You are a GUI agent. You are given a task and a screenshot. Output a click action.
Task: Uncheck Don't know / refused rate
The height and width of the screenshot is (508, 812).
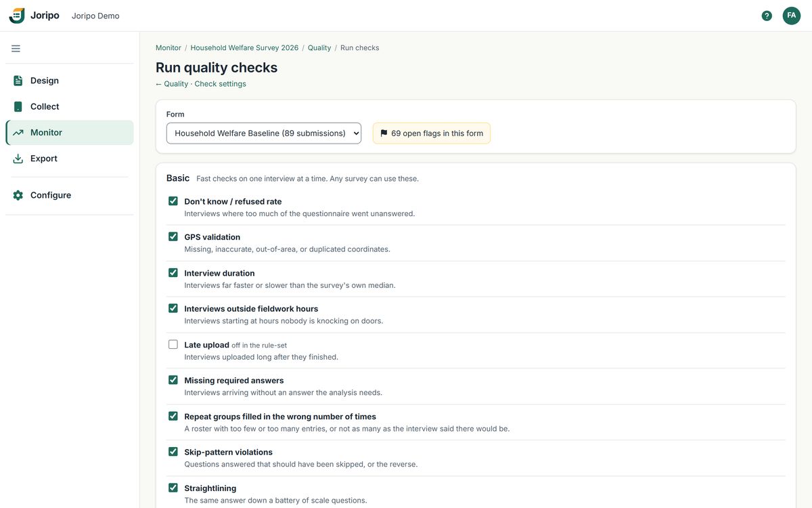tap(173, 201)
